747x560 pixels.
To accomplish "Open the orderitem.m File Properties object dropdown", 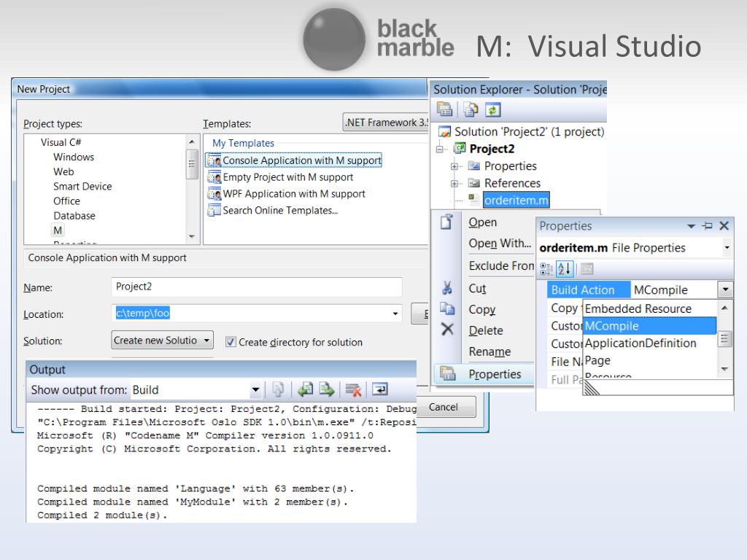I will tap(727, 248).
